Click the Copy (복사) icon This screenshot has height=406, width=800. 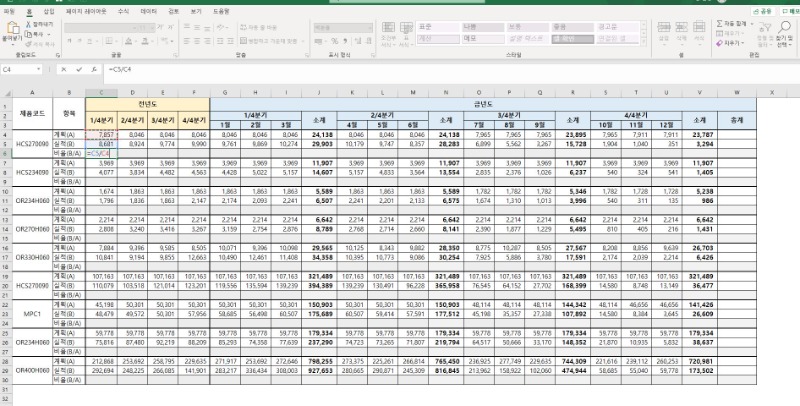click(x=29, y=35)
